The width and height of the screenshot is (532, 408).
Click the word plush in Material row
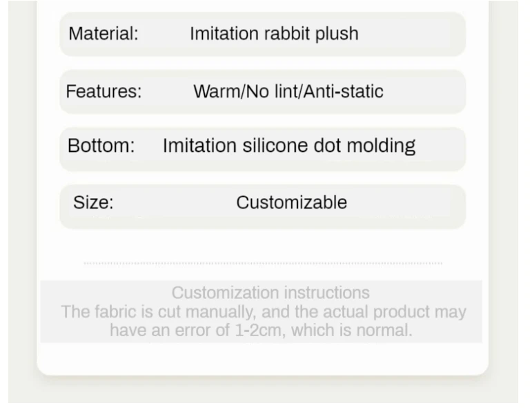coord(337,34)
